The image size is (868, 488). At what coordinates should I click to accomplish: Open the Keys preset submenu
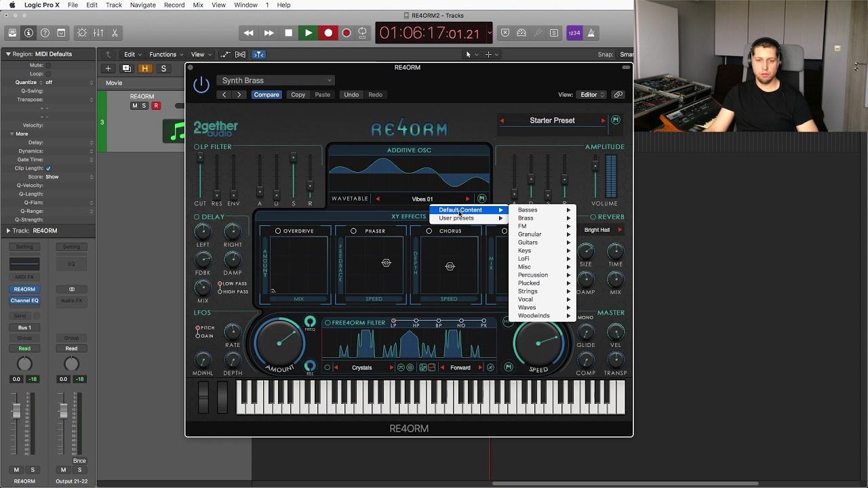click(x=542, y=251)
